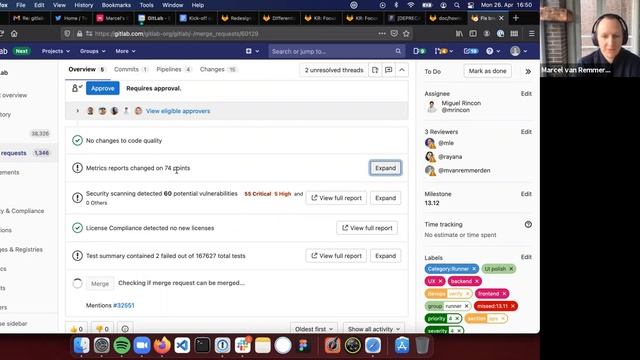The image size is (640, 360).
Task: Switch to the Pipelines tab
Action: point(174,69)
